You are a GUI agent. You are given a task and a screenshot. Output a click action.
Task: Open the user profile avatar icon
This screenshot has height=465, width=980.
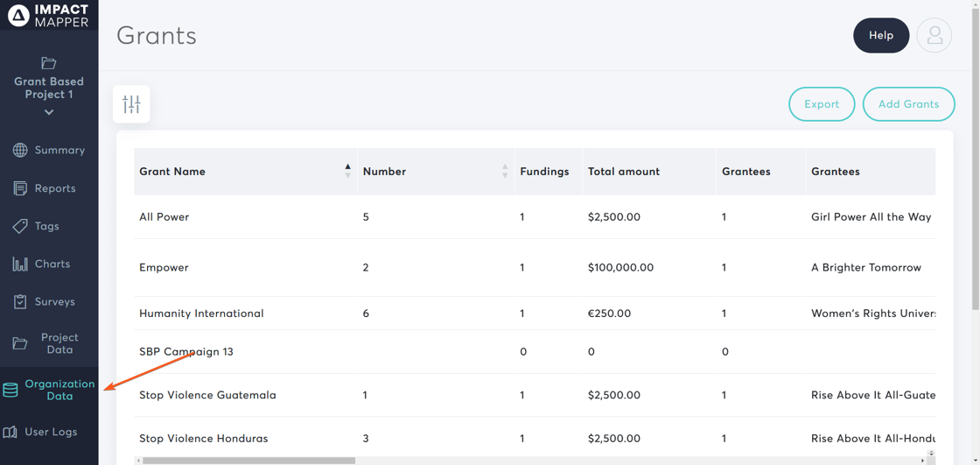pyautogui.click(x=934, y=36)
